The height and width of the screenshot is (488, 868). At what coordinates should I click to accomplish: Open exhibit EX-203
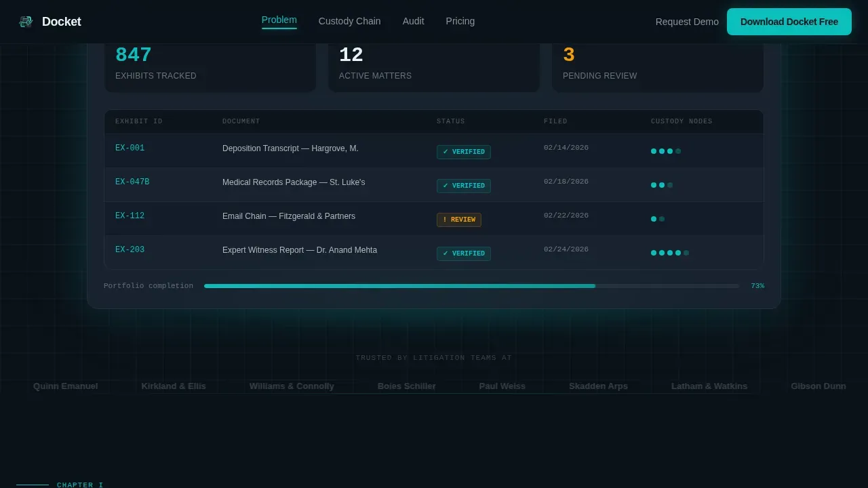130,250
